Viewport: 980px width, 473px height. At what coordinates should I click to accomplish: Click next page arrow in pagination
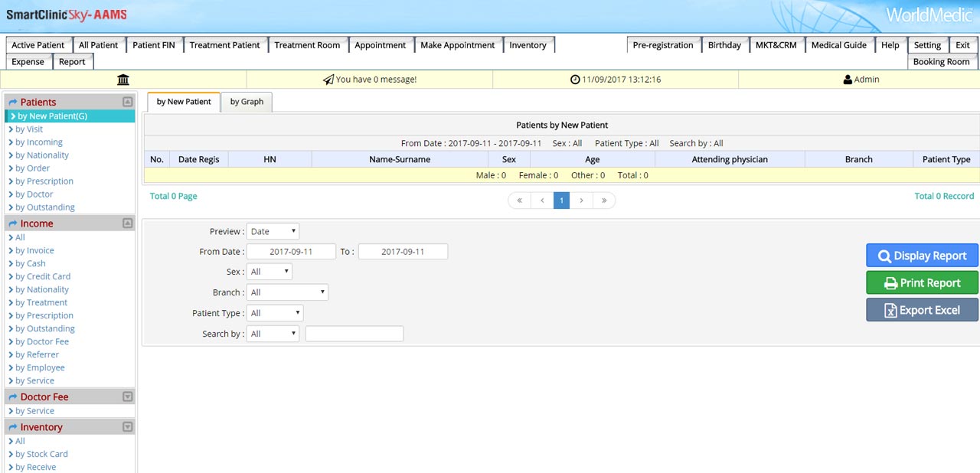[x=582, y=201]
